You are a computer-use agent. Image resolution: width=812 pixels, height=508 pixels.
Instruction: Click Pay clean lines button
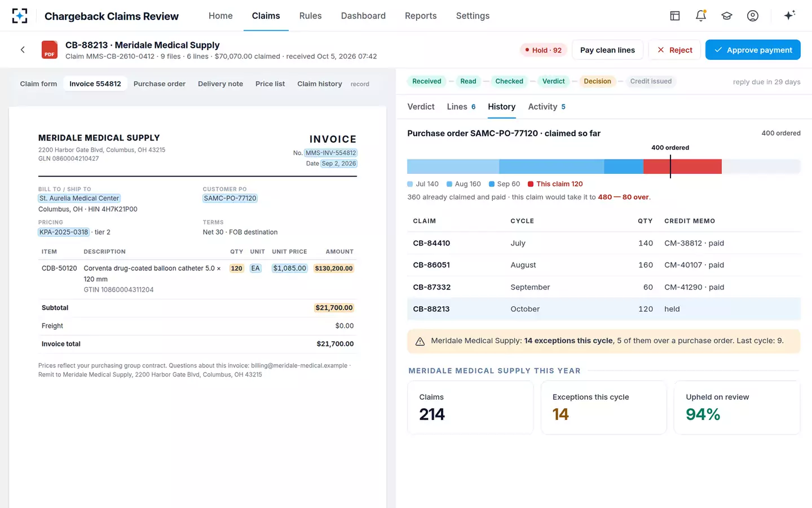(607, 50)
